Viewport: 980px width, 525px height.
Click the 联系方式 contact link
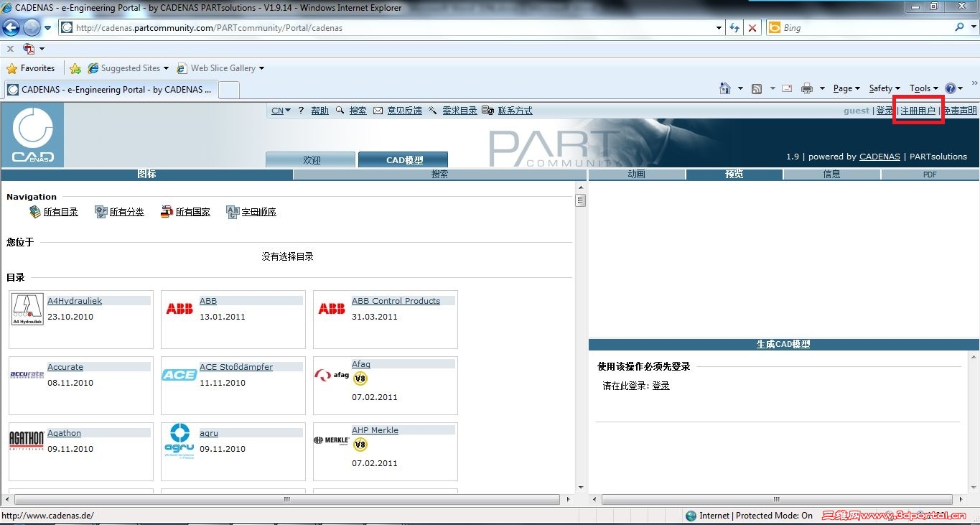pyautogui.click(x=515, y=111)
